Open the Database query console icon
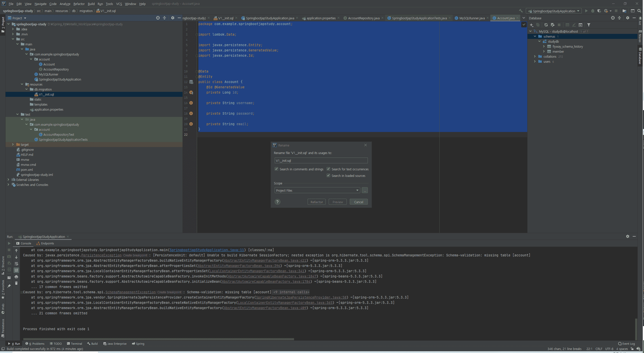This screenshot has width=644, height=353. (x=580, y=25)
